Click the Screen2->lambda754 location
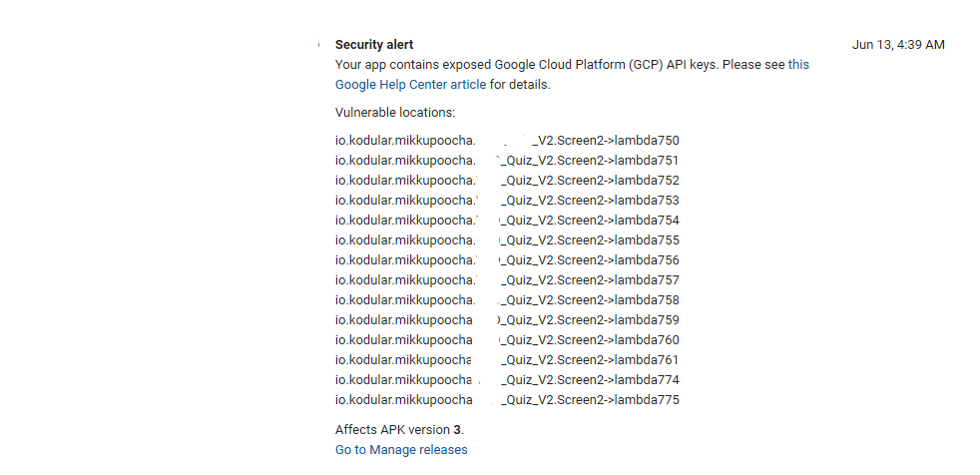 507,221
